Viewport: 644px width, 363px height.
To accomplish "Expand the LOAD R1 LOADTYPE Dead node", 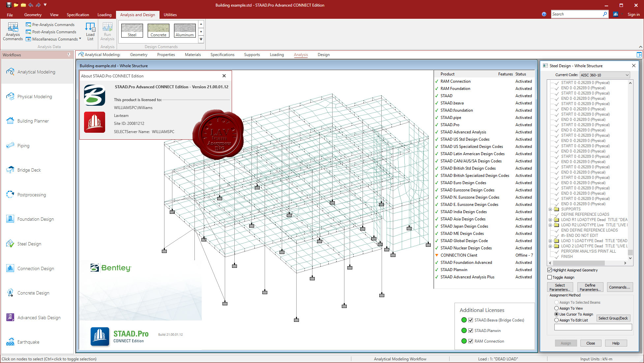I will (x=550, y=220).
